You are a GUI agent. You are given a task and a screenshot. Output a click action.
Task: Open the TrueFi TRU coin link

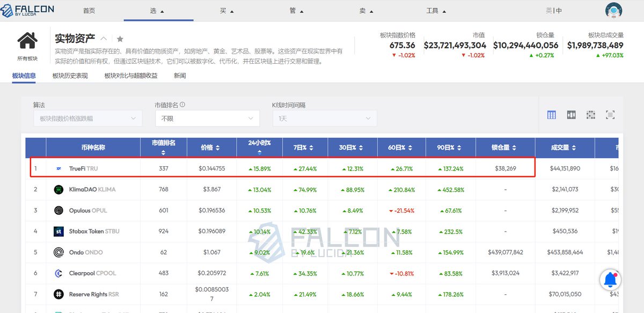click(x=83, y=168)
